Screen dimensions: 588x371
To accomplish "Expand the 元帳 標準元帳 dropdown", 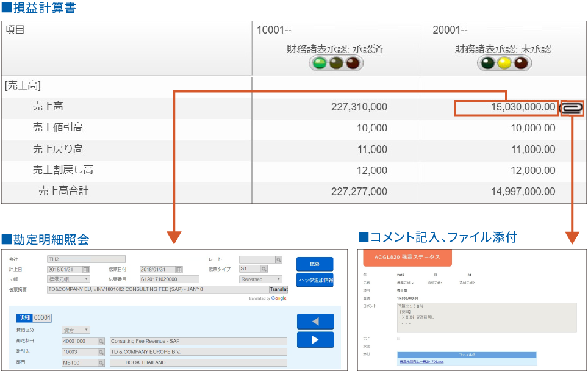I will tap(69, 279).
